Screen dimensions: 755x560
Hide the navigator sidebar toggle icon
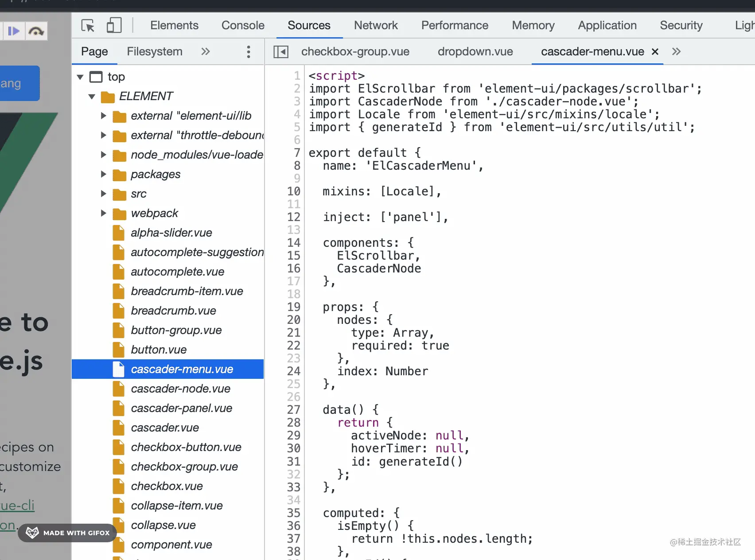[281, 52]
